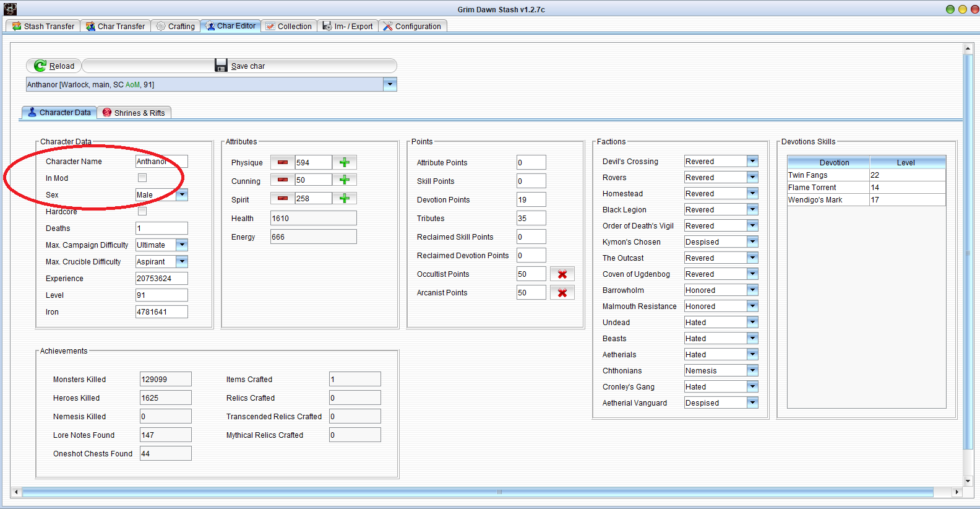Click the red X next to Occultist Points
Screen dimensions: 980x509
[562, 274]
